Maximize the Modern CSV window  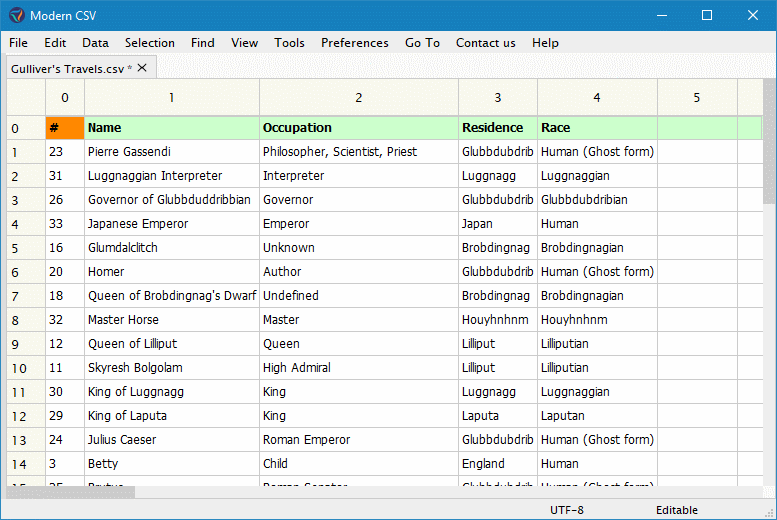pyautogui.click(x=707, y=15)
